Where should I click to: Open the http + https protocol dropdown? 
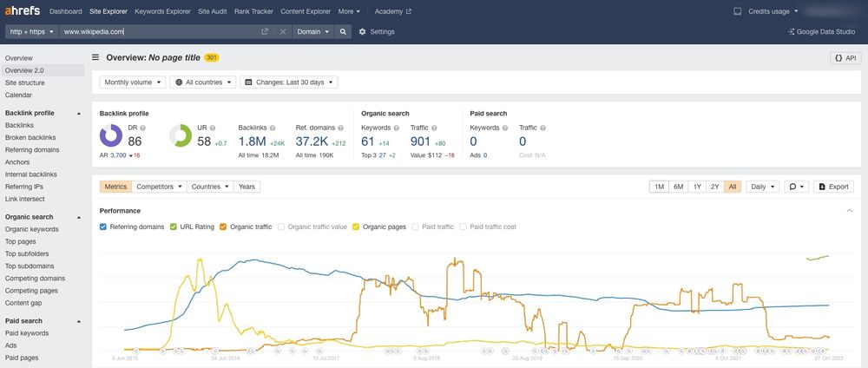31,31
